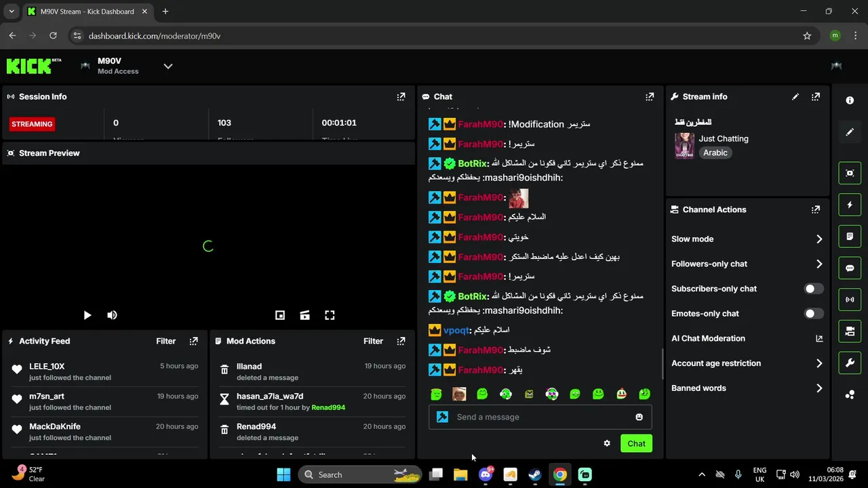The height and width of the screenshot is (488, 868).
Task: Toggle Emotes-only chat switch
Action: point(814,313)
